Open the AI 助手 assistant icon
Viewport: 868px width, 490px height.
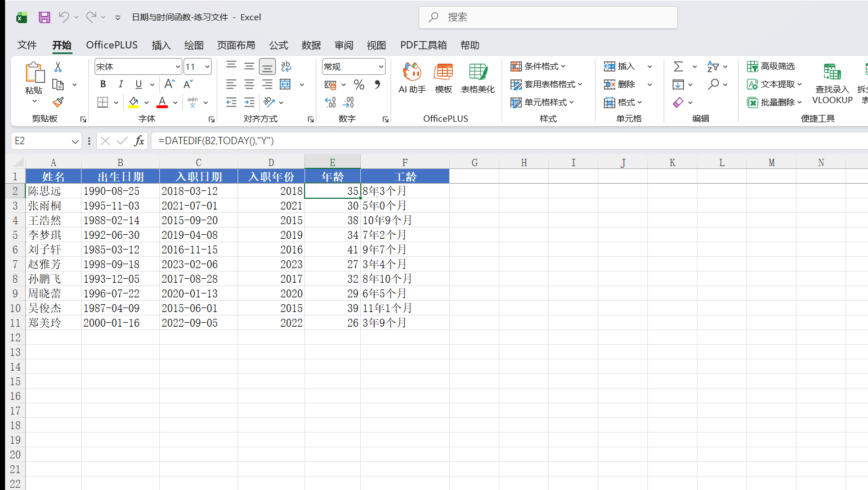(x=412, y=78)
